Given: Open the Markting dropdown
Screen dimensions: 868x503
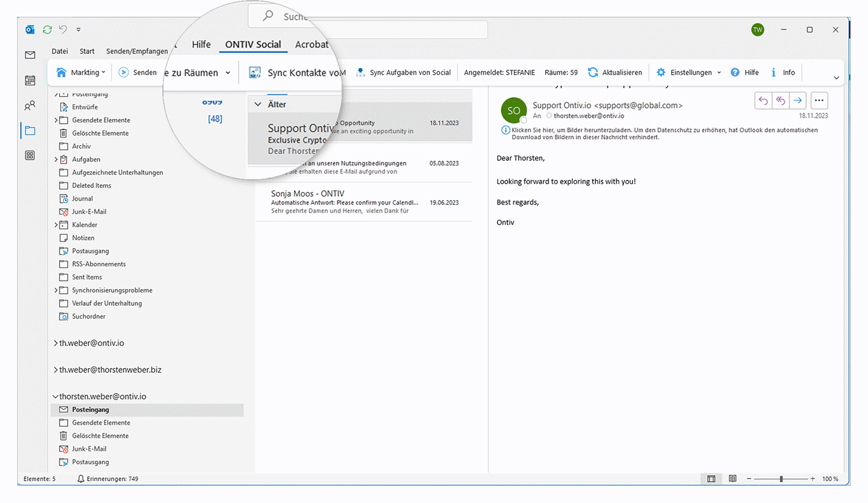Looking at the screenshot, I should [81, 72].
